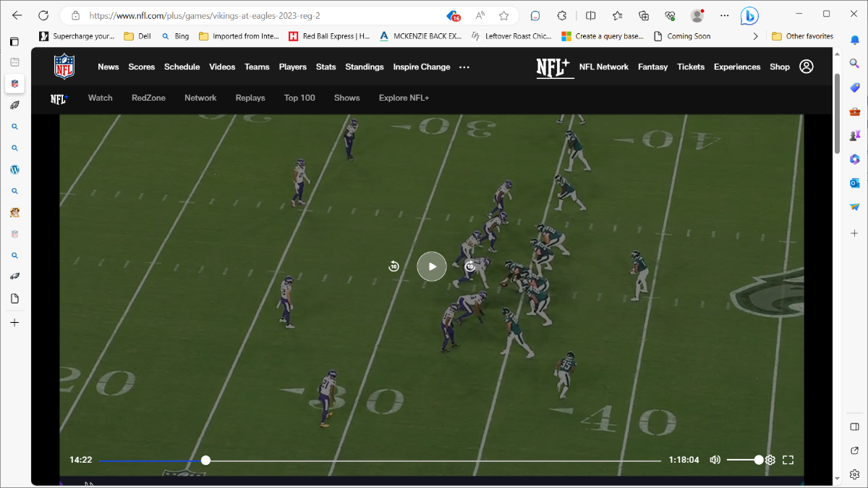Switch to the RedZone tab

148,98
